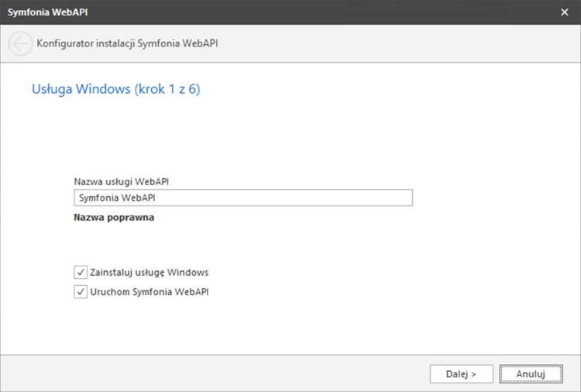581x392 pixels.
Task: Click the Nazwa usługi WebAPI field label
Action: pyautogui.click(x=122, y=181)
